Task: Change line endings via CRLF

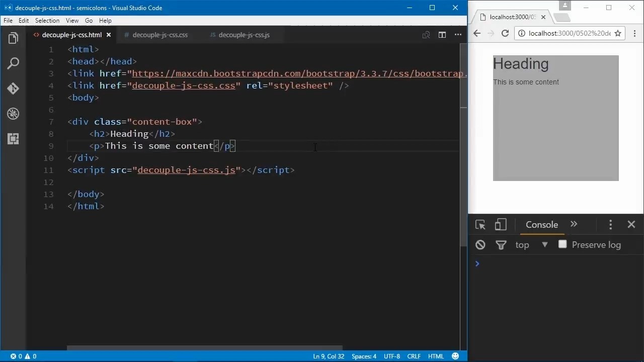Action: point(414,356)
